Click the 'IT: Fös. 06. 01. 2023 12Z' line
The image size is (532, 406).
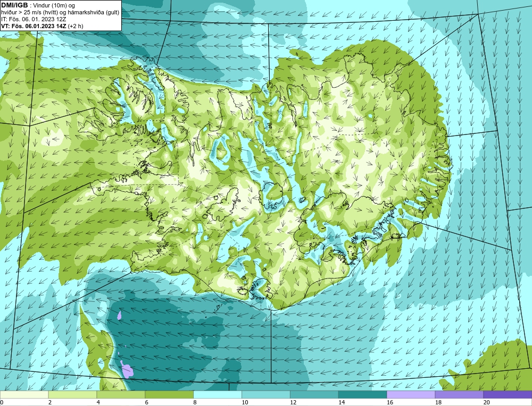34,19
